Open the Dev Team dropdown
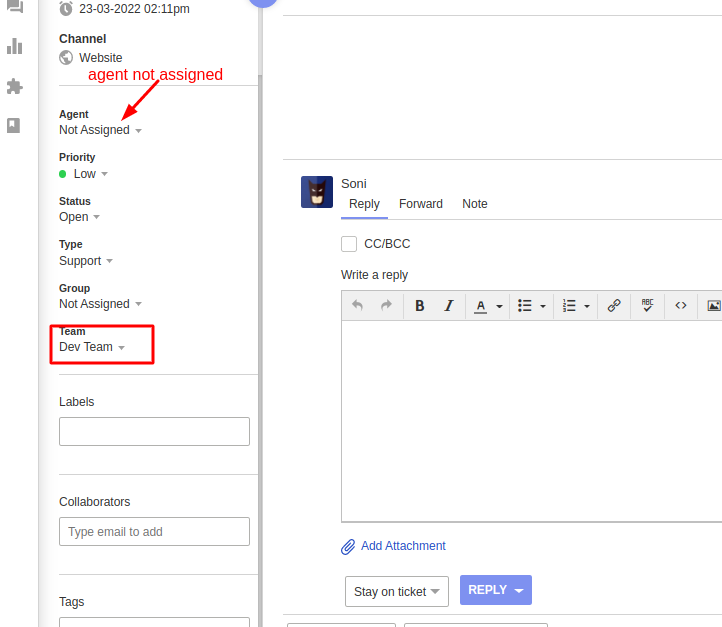Screen dimensions: 722x627 [92, 347]
